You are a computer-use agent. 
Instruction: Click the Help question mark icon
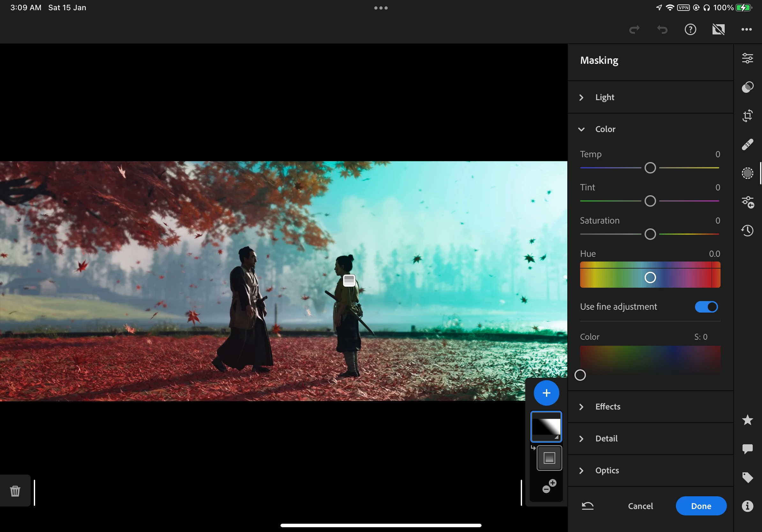click(690, 30)
